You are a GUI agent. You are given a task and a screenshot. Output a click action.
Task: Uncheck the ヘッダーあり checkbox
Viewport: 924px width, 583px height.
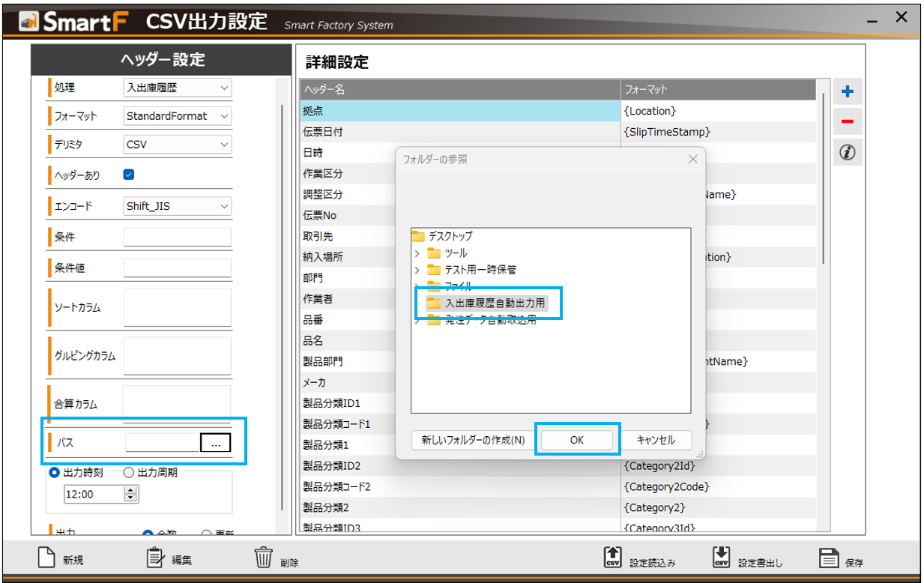(128, 175)
